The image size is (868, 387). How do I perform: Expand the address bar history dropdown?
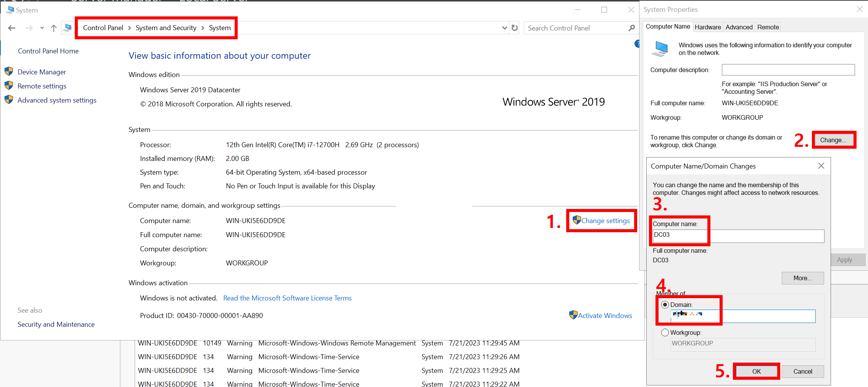click(x=504, y=28)
